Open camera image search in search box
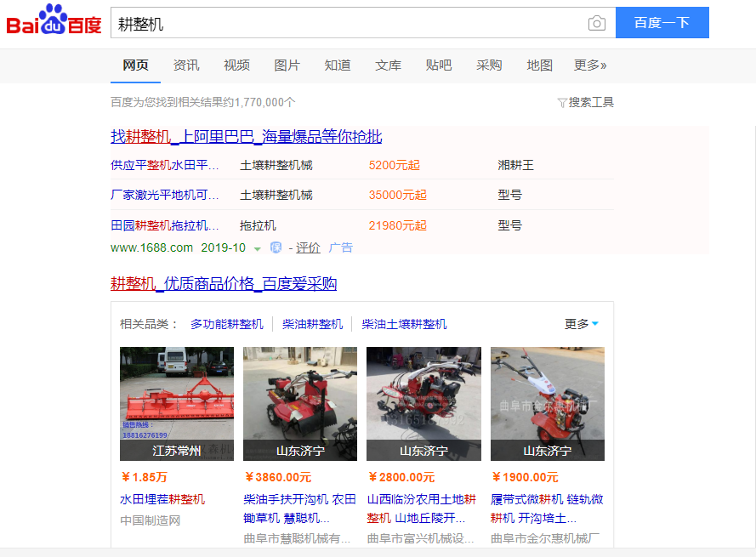The width and height of the screenshot is (756, 557). 597,23
